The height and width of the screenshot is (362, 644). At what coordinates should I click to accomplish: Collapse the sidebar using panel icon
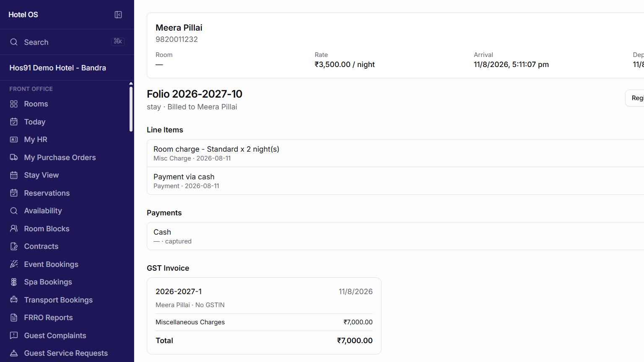(118, 15)
